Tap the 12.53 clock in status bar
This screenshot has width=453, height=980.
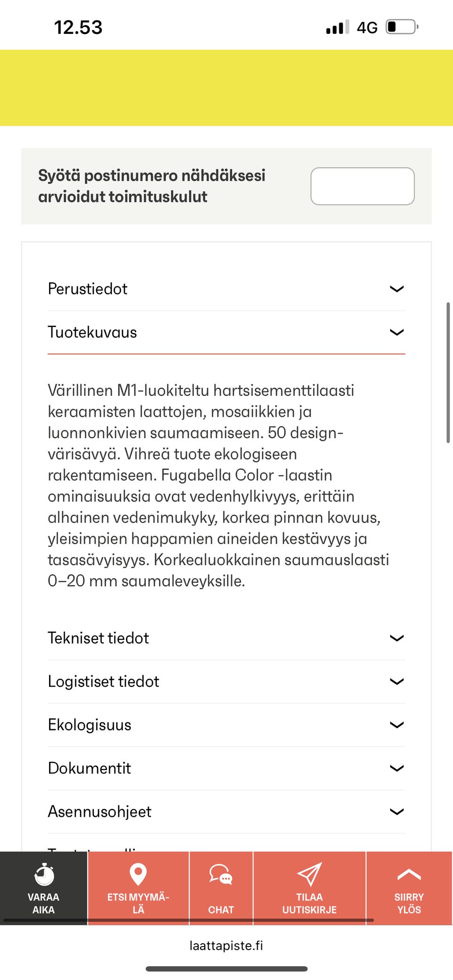(78, 27)
